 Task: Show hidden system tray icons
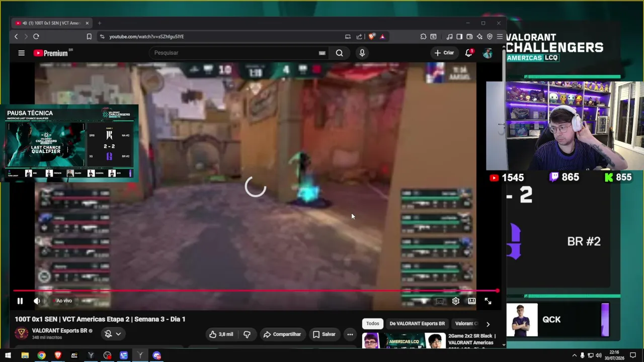(x=575, y=356)
